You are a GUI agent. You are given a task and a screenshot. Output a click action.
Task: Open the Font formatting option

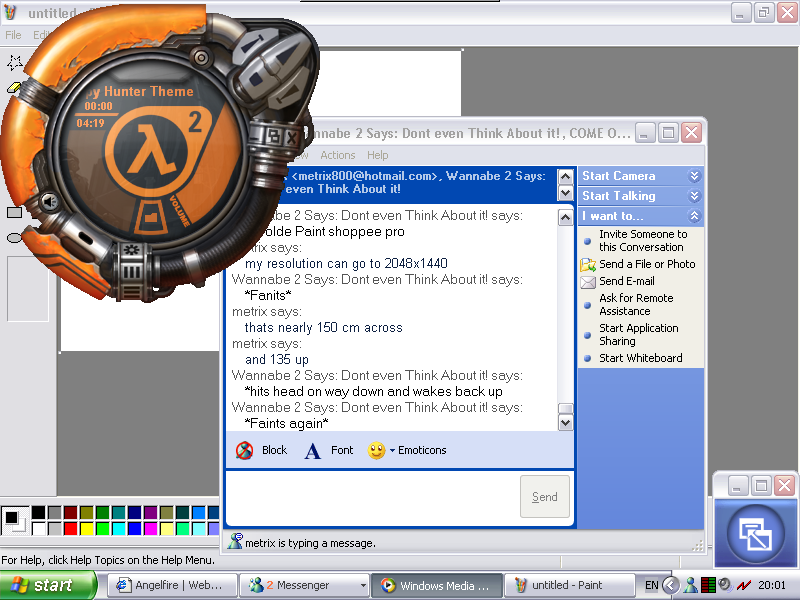(x=313, y=451)
